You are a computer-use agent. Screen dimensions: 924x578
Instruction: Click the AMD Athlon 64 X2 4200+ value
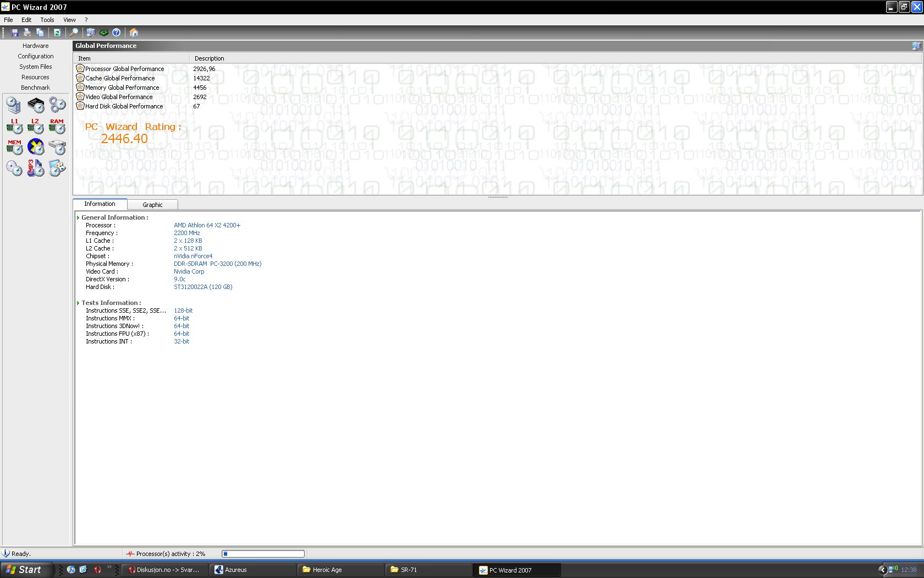(207, 225)
